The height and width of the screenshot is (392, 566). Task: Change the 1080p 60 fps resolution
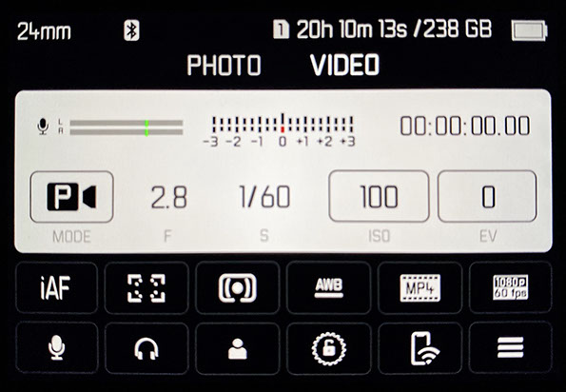[x=511, y=287]
